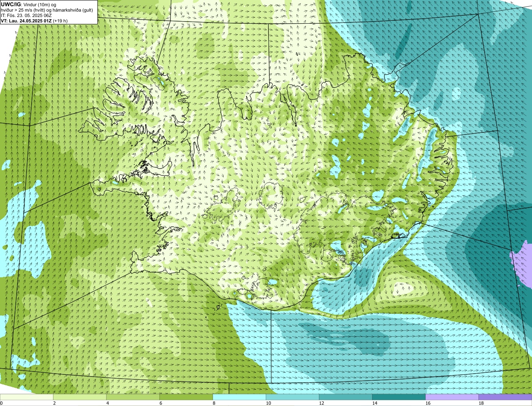This screenshot has width=532, height=406.
Task: Click the above-18 m/s purple legend swatch
Action: pyautogui.click(x=505, y=397)
